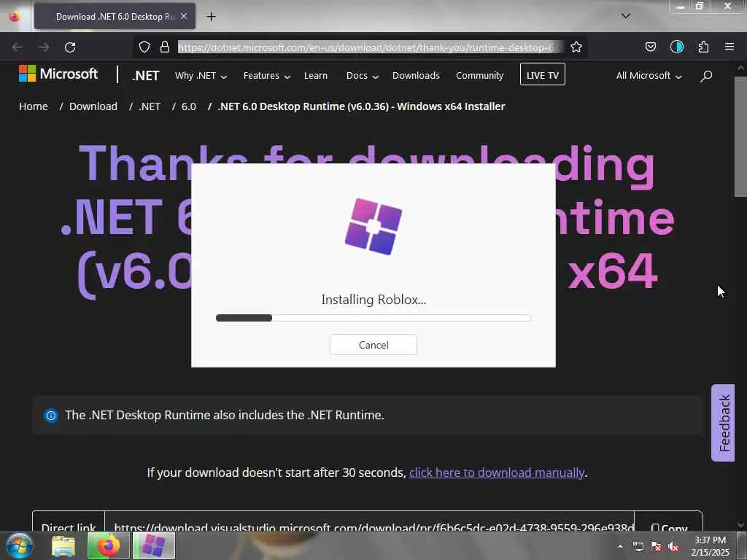747x560 pixels.
Task: View site security via the padlock icon
Action: [x=164, y=47]
